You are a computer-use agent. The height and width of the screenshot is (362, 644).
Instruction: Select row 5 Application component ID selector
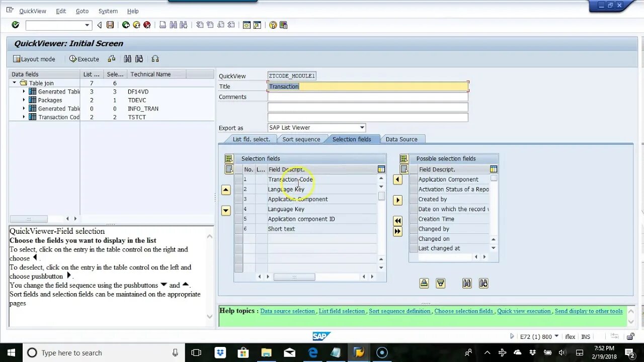[238, 219]
